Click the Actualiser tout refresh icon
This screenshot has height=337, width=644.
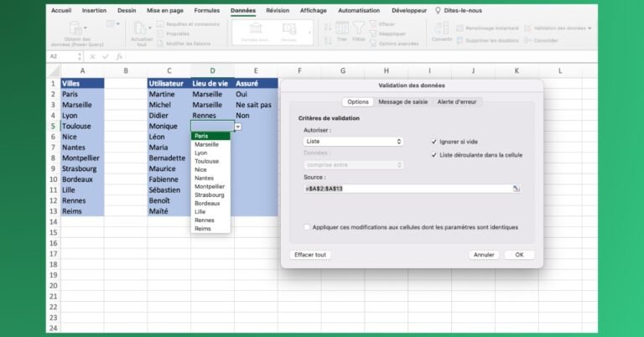point(142,29)
